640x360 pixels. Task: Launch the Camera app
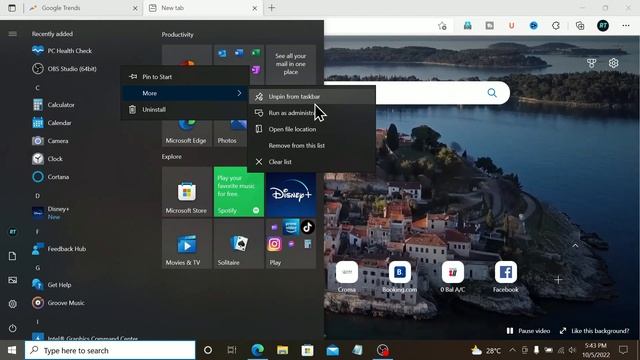pos(50,141)
